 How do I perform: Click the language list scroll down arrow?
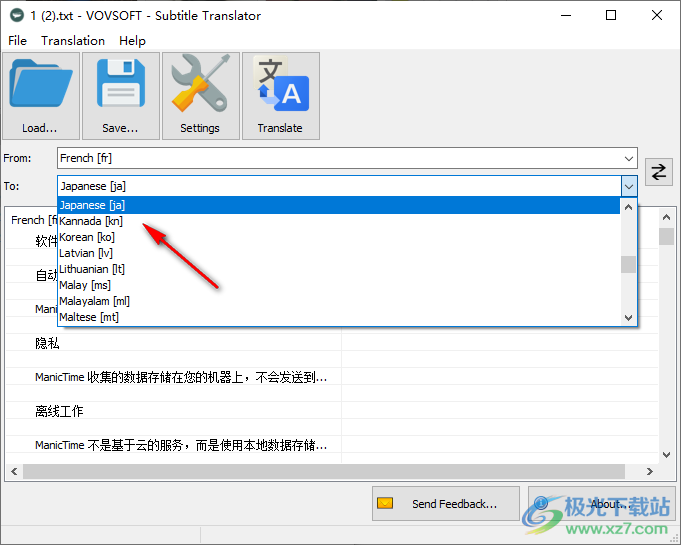click(628, 317)
